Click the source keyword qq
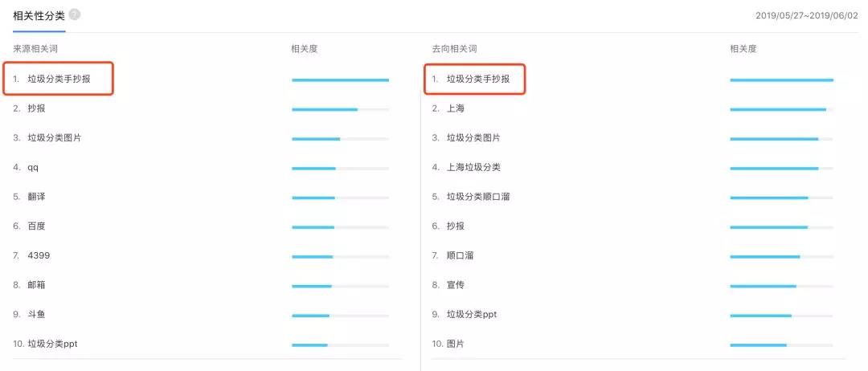 (x=33, y=168)
